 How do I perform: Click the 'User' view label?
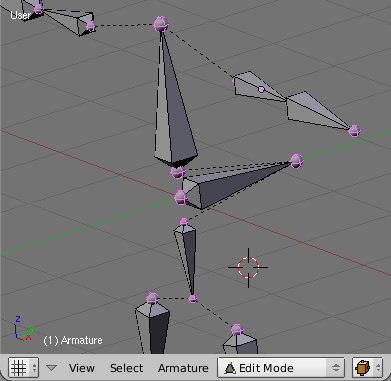coord(20,15)
